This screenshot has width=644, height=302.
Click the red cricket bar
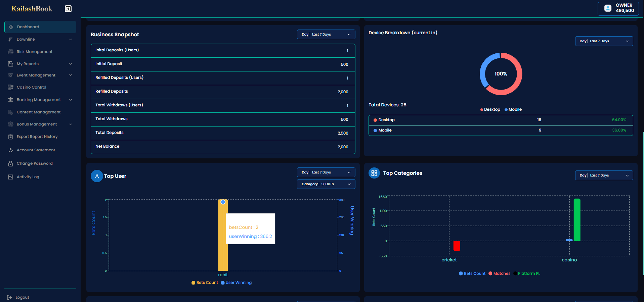(x=457, y=246)
